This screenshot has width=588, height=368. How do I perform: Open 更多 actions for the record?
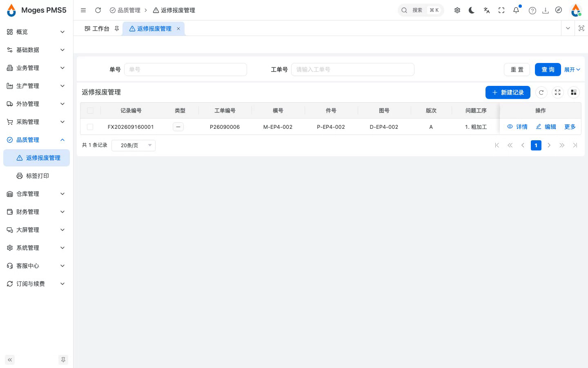coord(570,127)
